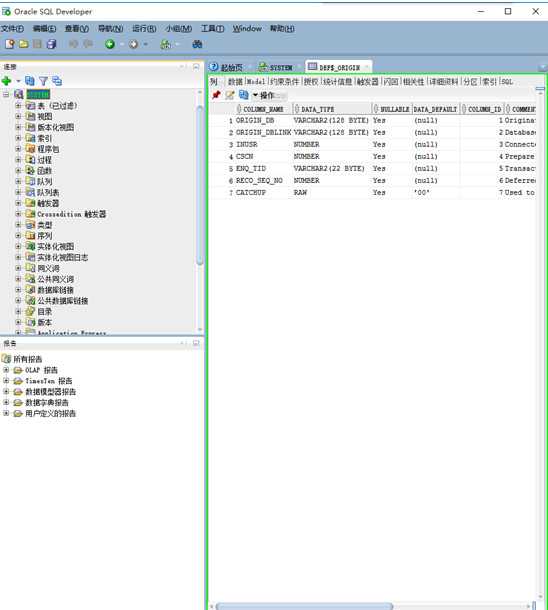Screen dimensions: 548x610
Task: Open the SQL sub-tab
Action: 507,82
